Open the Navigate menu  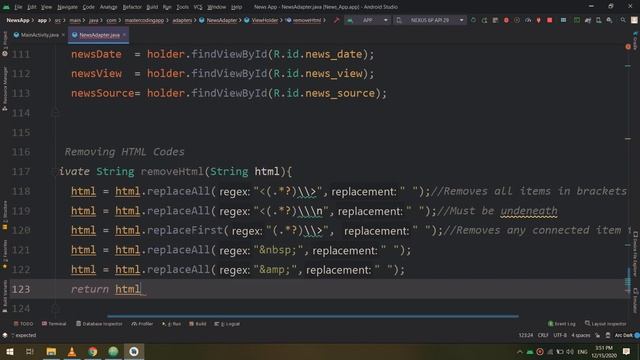coord(67,7)
